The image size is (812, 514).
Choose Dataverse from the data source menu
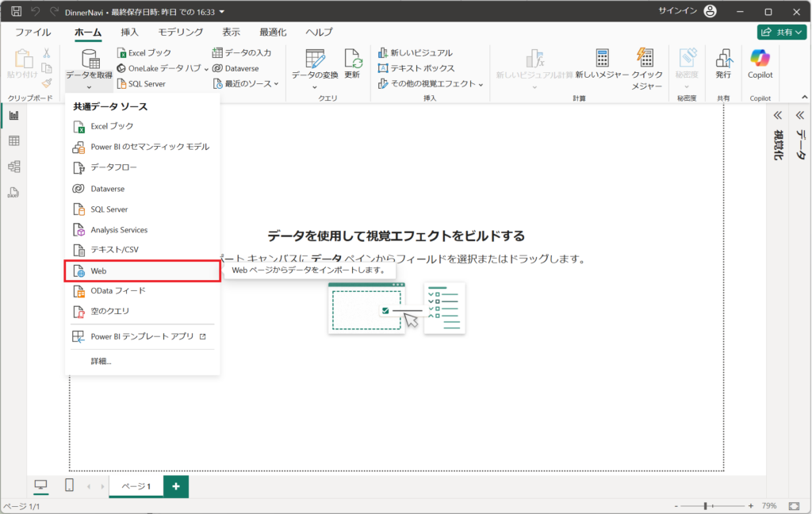coord(143,189)
